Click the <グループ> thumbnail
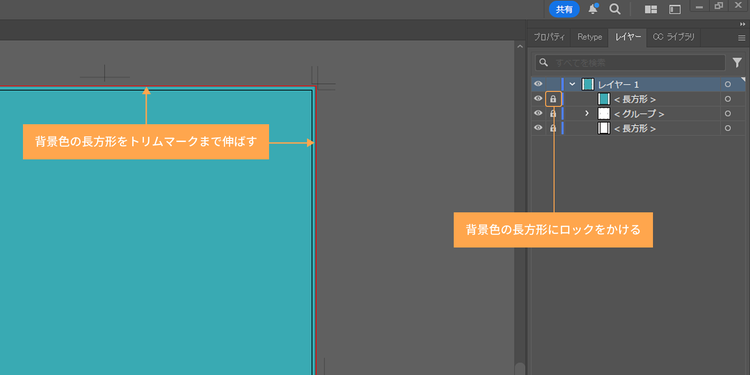This screenshot has width=750, height=375. 604,114
